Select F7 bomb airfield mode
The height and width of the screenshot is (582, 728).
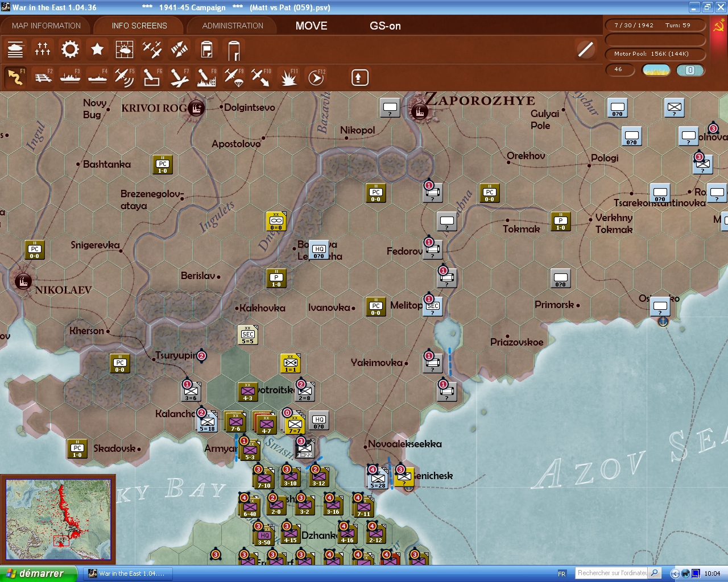coord(179,77)
